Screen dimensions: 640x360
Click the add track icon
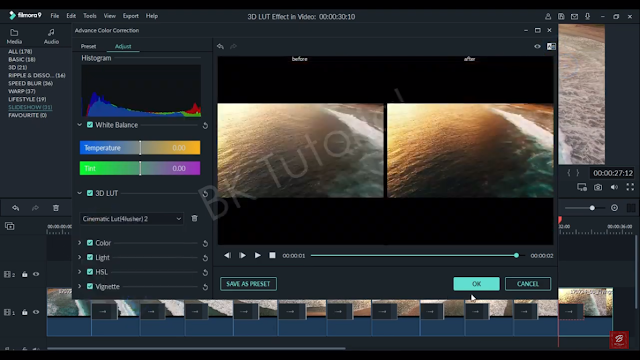(9, 226)
